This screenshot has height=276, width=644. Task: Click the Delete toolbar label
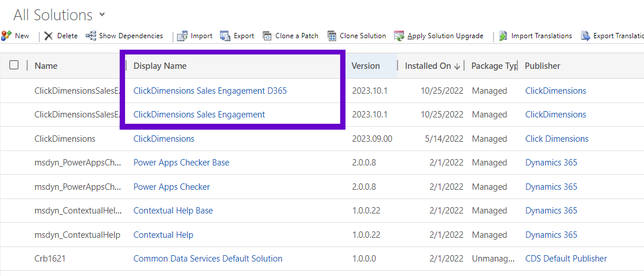coord(67,36)
